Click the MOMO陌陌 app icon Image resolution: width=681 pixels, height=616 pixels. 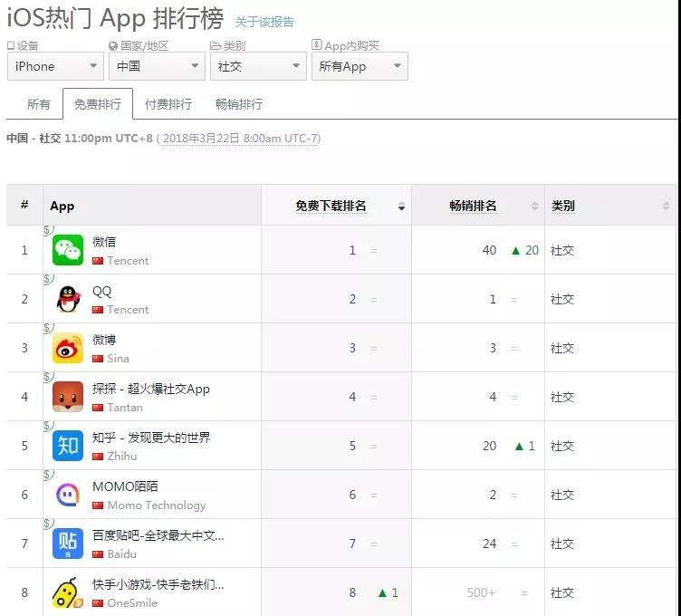[68, 495]
